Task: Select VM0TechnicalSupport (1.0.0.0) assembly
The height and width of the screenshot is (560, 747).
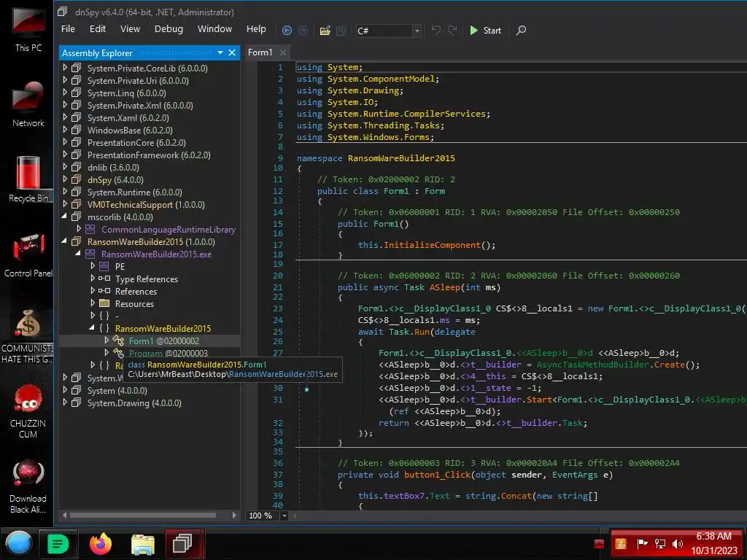Action: [146, 205]
